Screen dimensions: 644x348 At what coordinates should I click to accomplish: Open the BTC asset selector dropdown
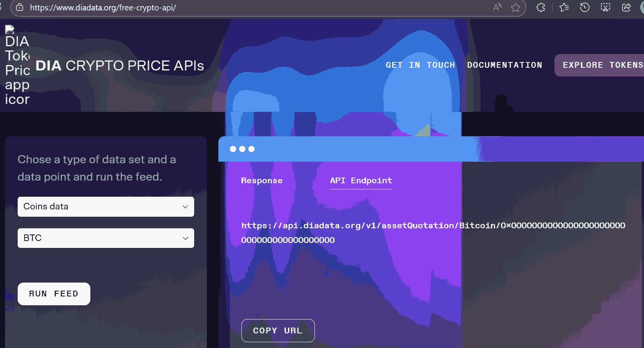106,238
